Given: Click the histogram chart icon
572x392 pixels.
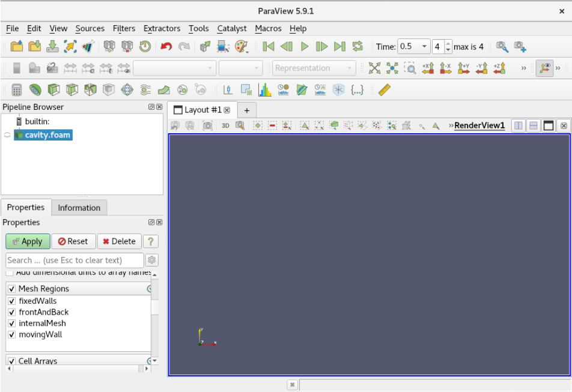Looking at the screenshot, I should point(264,89).
